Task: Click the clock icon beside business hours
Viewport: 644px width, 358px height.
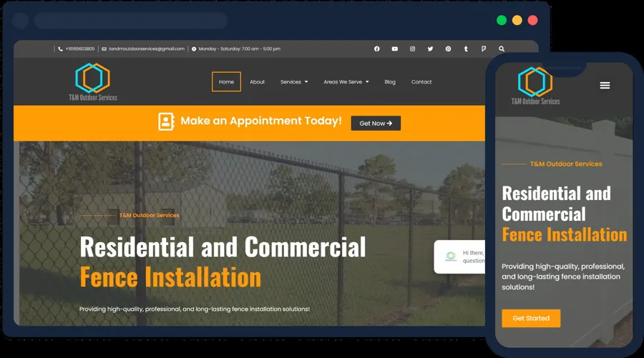Action: (194, 49)
